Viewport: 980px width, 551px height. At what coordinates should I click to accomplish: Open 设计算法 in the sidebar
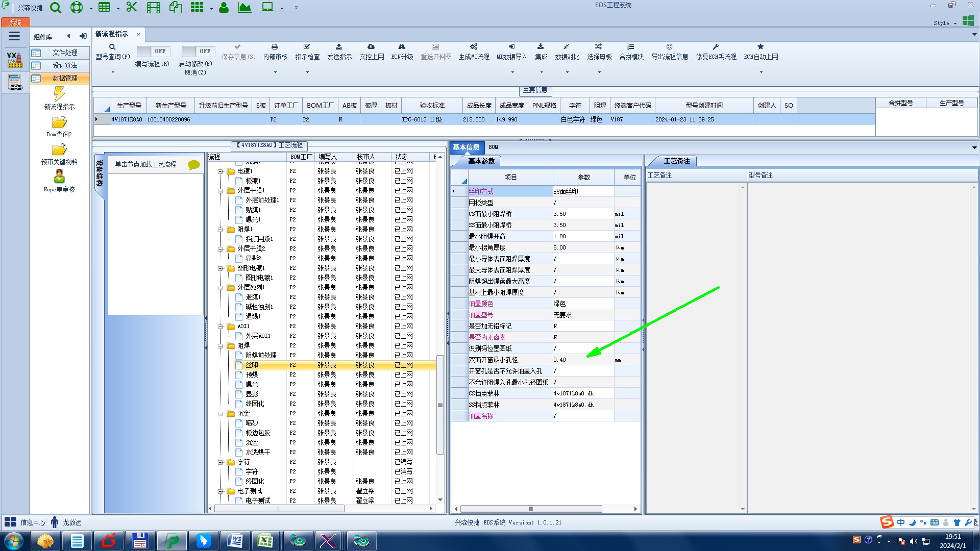click(x=65, y=65)
